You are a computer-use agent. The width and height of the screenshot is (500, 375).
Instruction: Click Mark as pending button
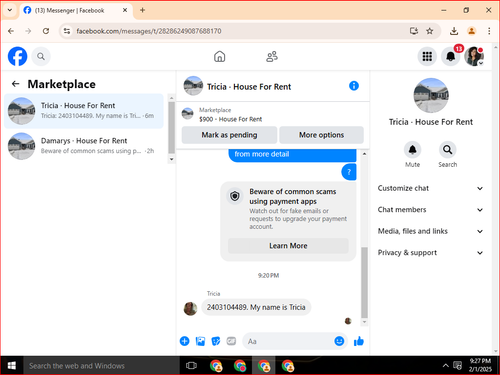(x=229, y=135)
